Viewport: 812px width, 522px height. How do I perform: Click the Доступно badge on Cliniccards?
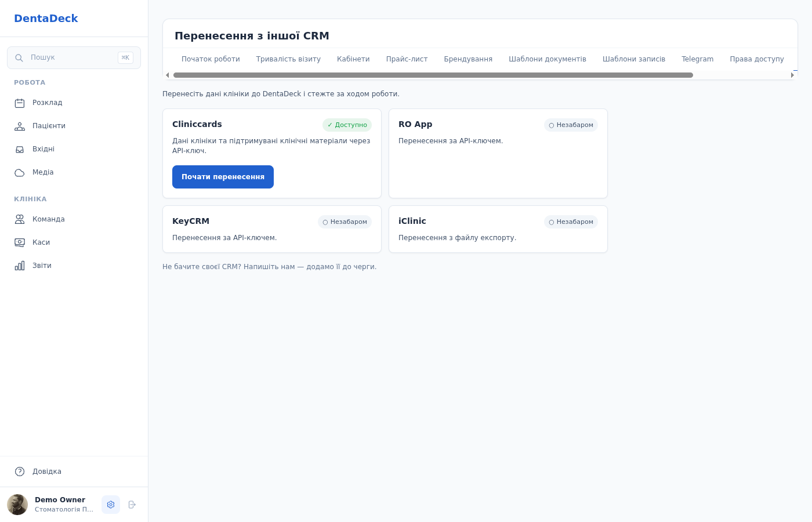coord(347,125)
